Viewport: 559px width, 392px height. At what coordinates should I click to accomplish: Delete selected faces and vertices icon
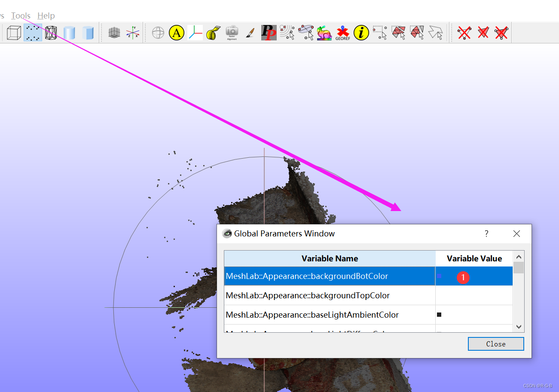(501, 33)
